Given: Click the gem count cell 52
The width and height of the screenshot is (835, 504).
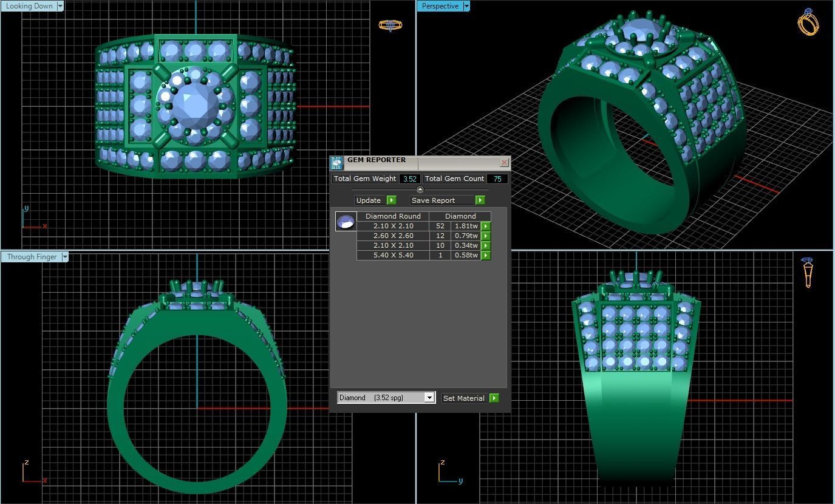Looking at the screenshot, I should (x=440, y=226).
